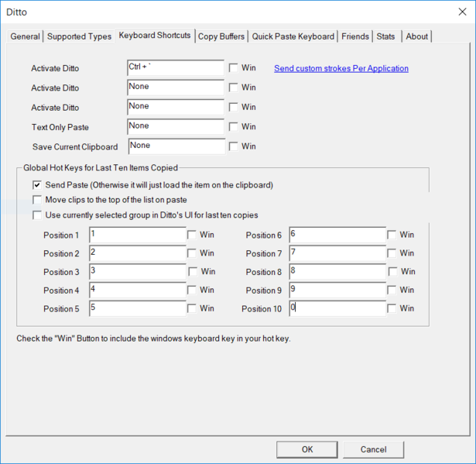The width and height of the screenshot is (476, 464).
Task: Close the Ditto window
Action: click(x=462, y=12)
